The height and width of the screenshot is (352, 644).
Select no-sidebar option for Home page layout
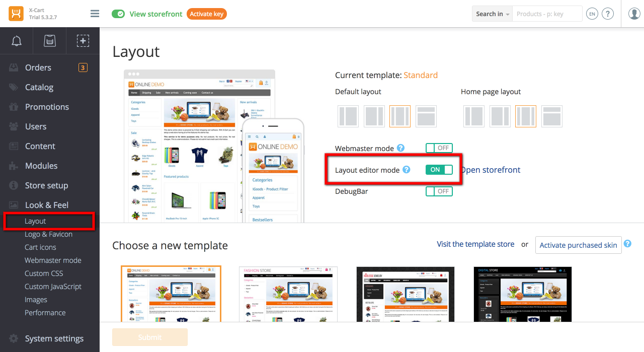coord(552,116)
